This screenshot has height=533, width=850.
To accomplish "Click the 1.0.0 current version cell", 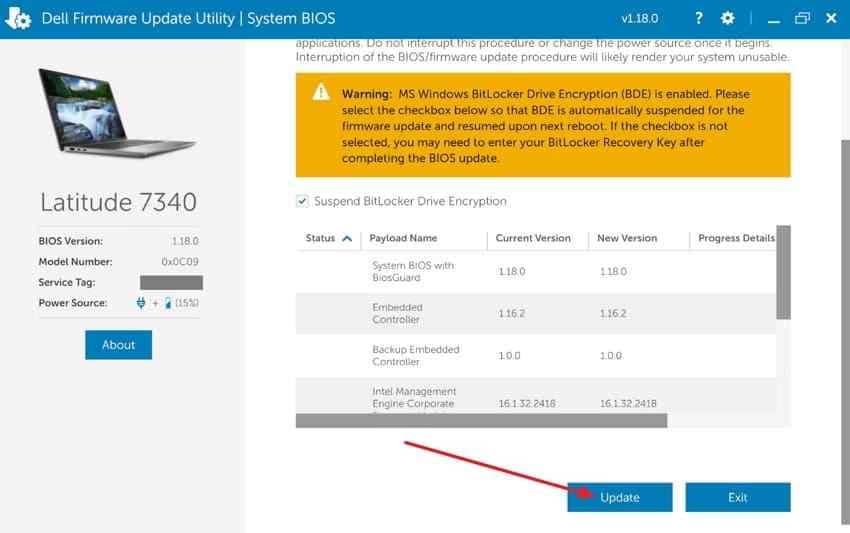I will pos(509,356).
